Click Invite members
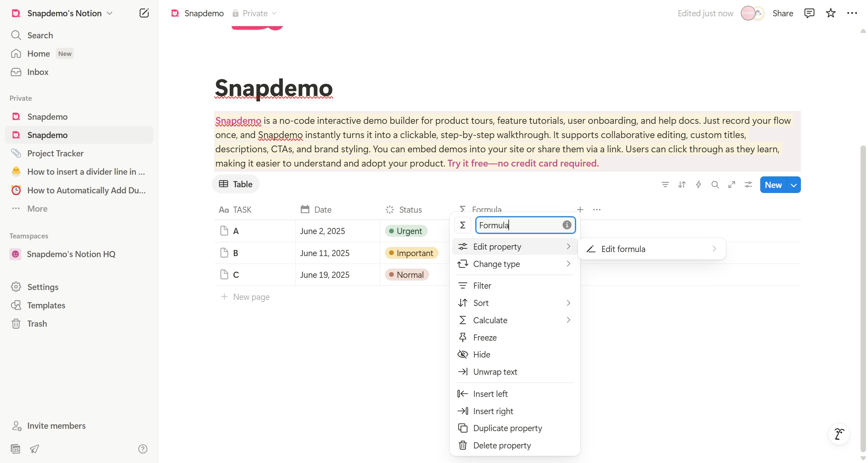Viewport: 868px width, 463px height. point(79,426)
